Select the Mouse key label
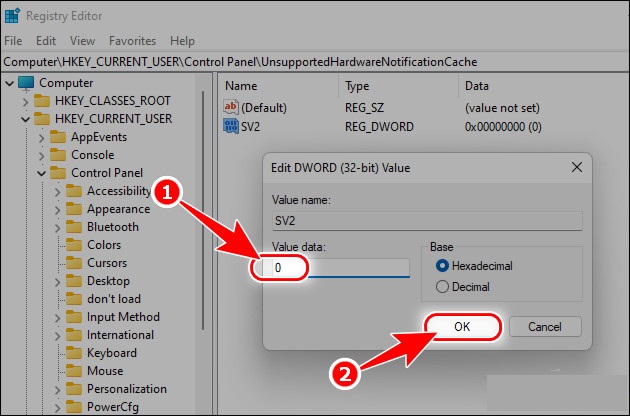630x416 pixels. click(105, 371)
